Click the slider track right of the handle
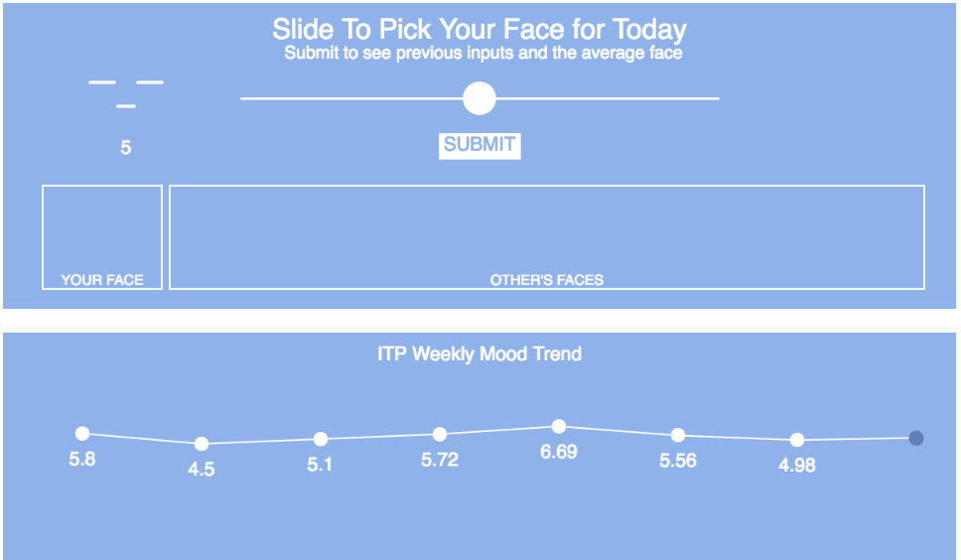The image size is (961, 560). (x=606, y=98)
